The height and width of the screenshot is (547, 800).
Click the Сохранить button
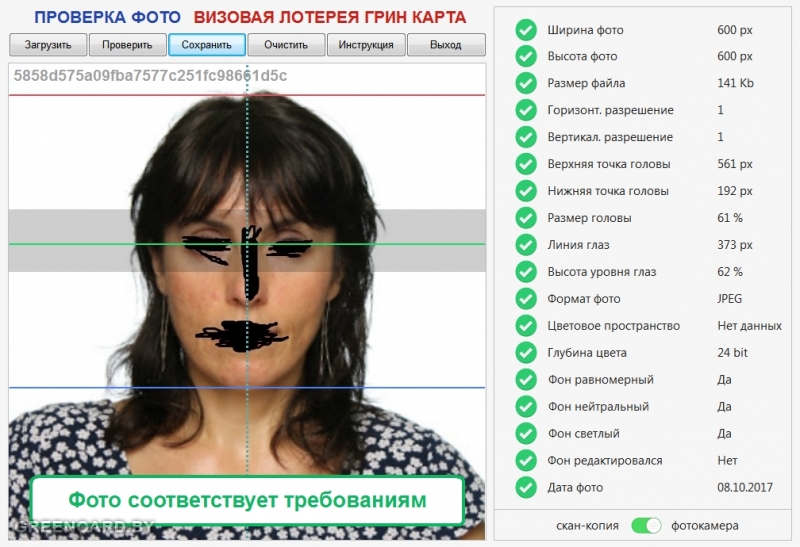(207, 45)
